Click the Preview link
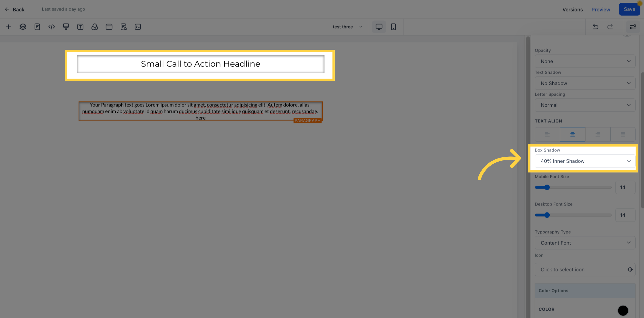Viewport: 644px width, 318px height. (600, 10)
